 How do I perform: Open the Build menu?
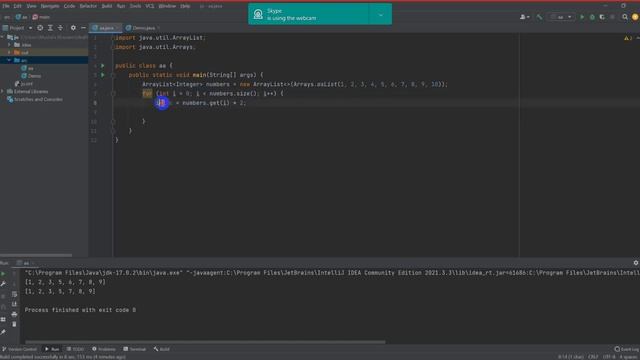[107, 6]
